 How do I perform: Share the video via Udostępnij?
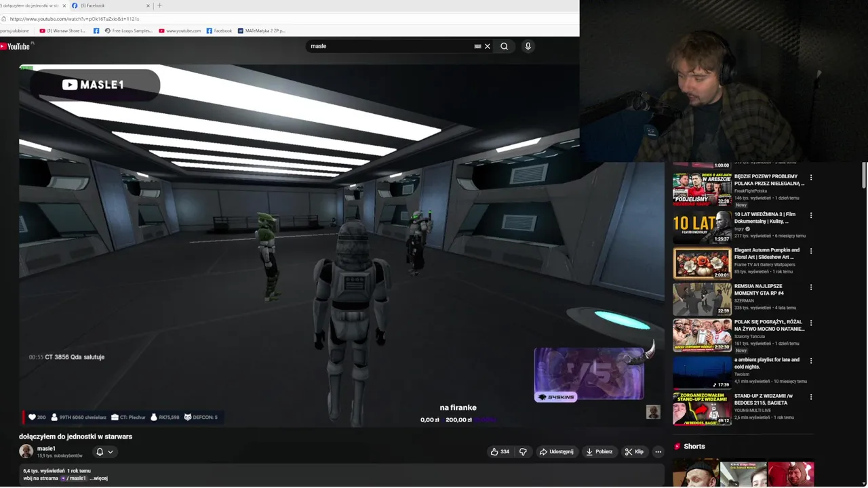click(x=556, y=451)
